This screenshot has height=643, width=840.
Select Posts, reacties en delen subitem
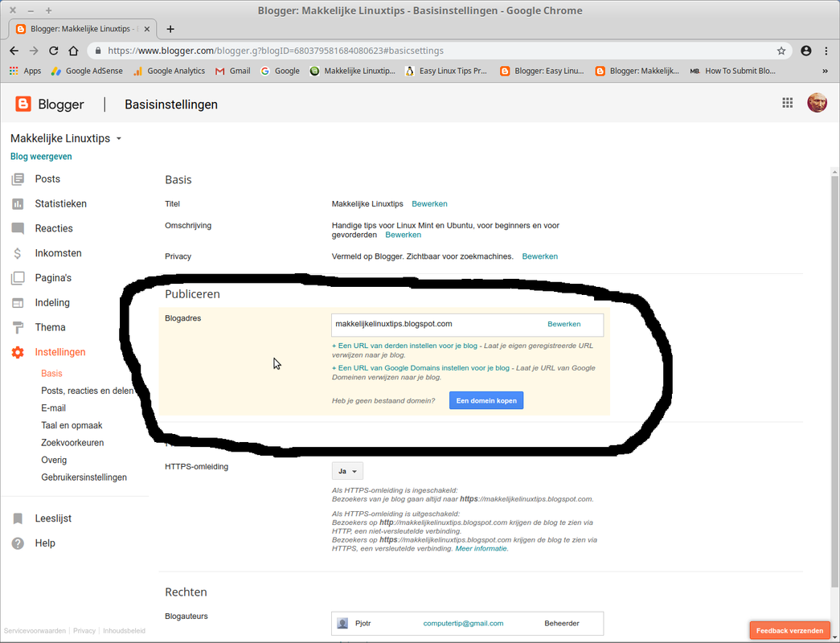tap(88, 391)
